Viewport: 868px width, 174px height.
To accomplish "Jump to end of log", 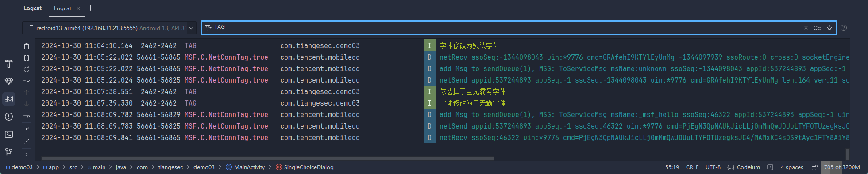I will tap(27, 81).
